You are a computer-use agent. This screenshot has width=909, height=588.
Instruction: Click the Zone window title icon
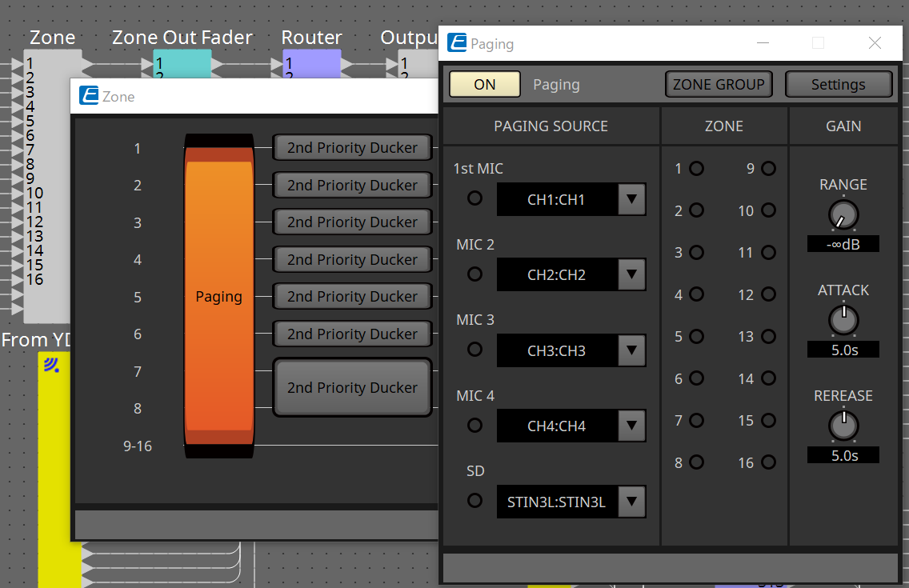tap(89, 97)
